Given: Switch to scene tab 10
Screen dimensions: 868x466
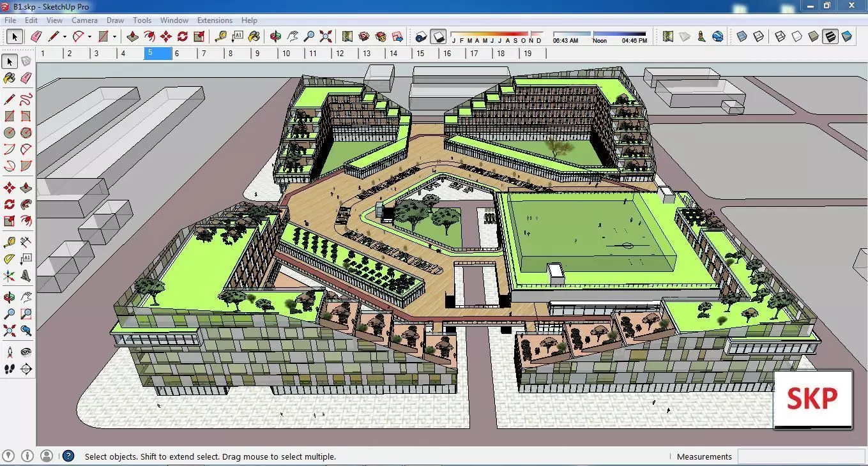Looking at the screenshot, I should coord(293,54).
